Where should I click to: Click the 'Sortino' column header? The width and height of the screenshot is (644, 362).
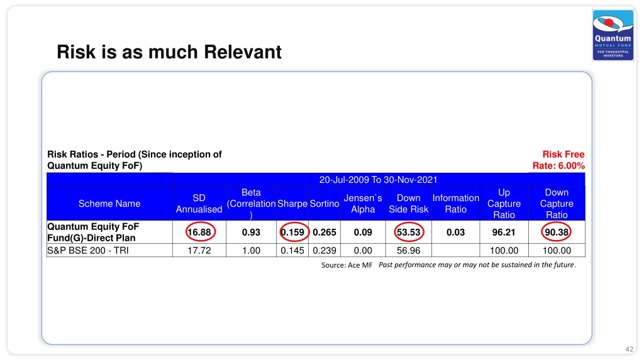(x=325, y=204)
